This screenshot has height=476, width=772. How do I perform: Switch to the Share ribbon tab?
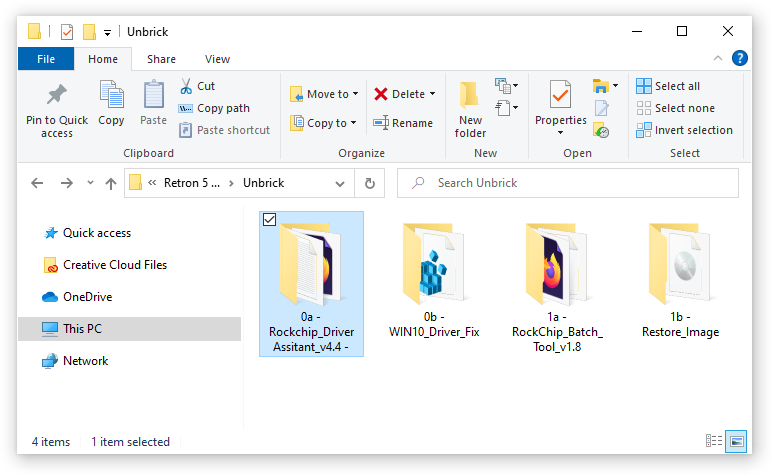click(x=161, y=59)
